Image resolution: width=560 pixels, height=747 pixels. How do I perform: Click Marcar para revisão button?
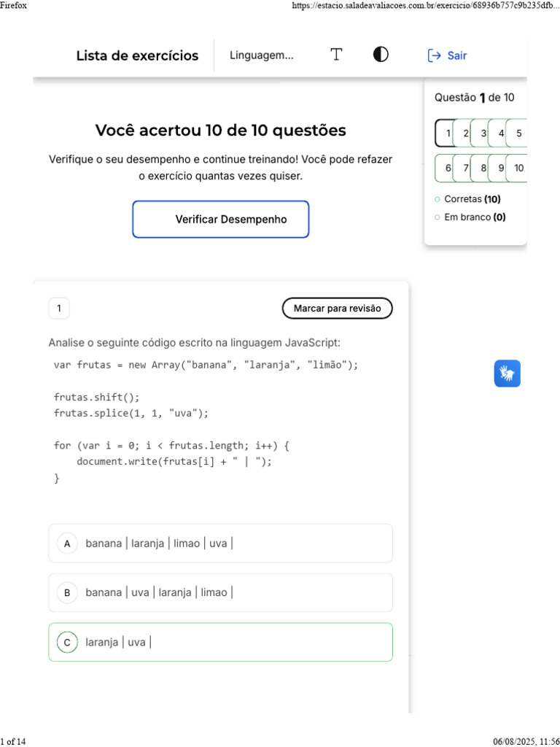(x=337, y=309)
